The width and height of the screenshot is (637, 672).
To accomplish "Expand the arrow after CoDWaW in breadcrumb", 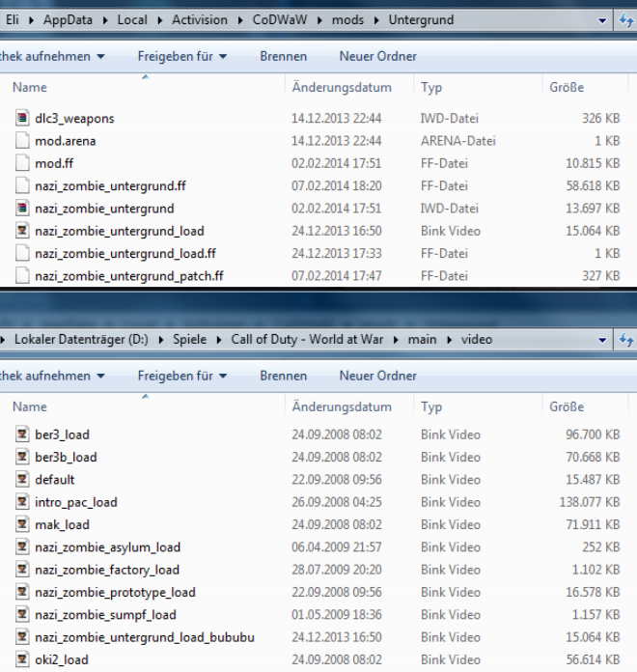I will (319, 20).
